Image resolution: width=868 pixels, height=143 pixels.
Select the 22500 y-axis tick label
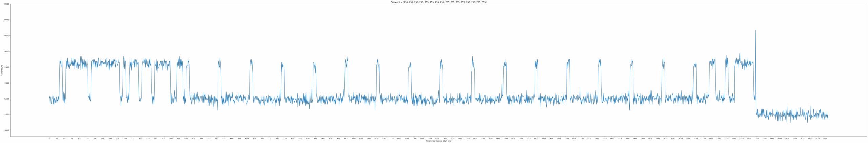pos(7,67)
